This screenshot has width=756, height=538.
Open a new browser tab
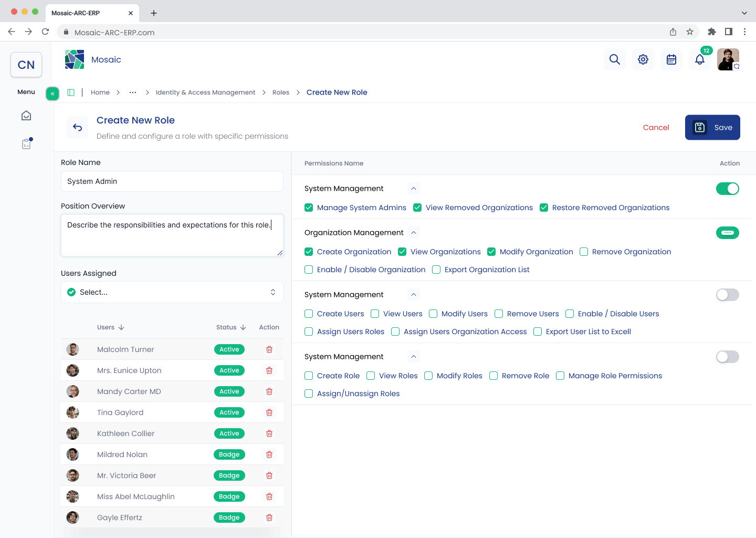coord(154,13)
